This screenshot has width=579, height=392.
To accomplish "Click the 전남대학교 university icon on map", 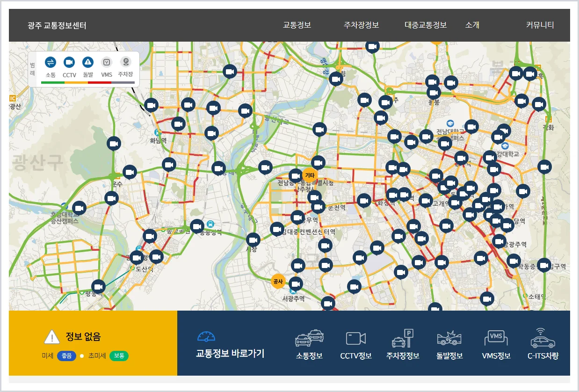I will tap(450, 124).
